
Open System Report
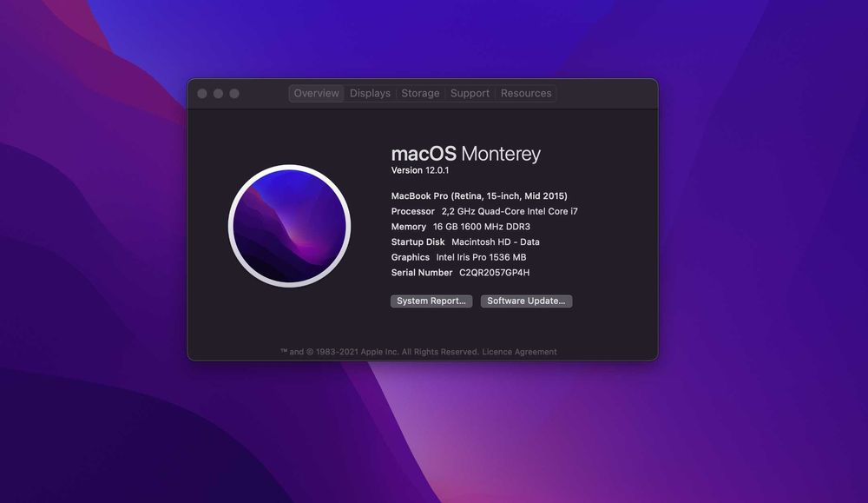pos(431,301)
